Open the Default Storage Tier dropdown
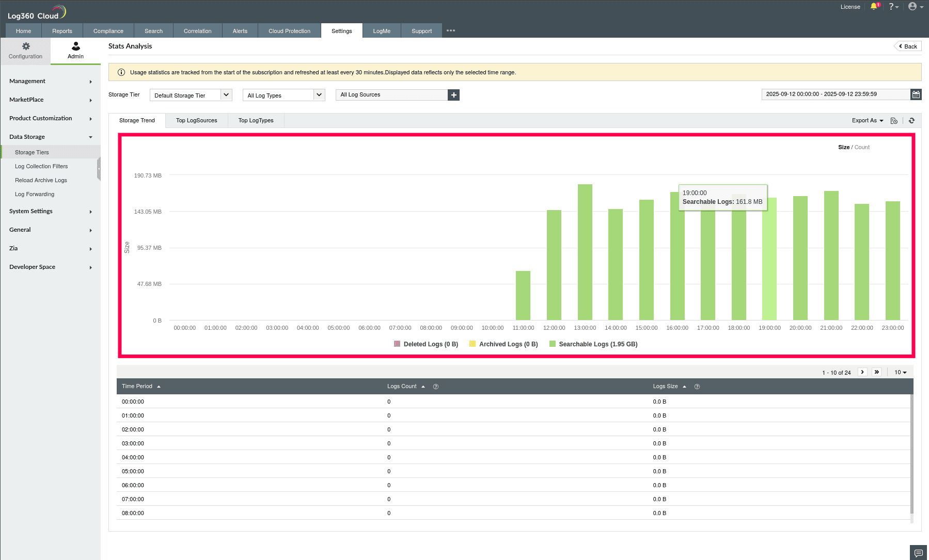The image size is (929, 560). click(191, 95)
